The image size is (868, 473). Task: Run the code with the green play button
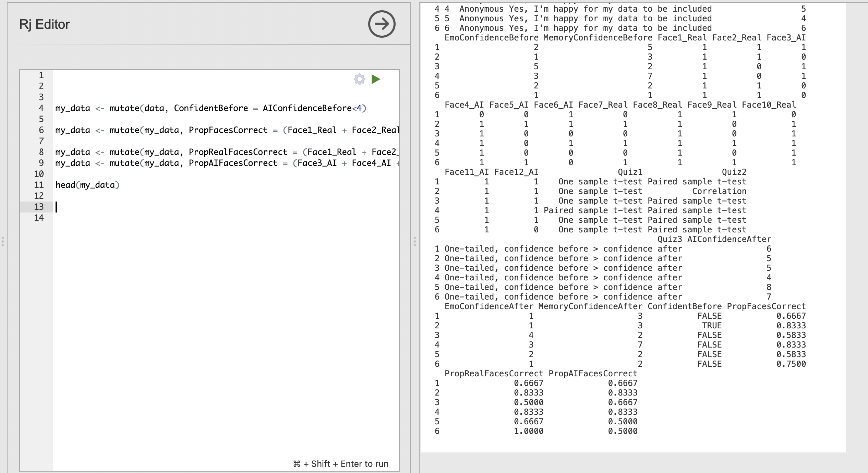[376, 79]
